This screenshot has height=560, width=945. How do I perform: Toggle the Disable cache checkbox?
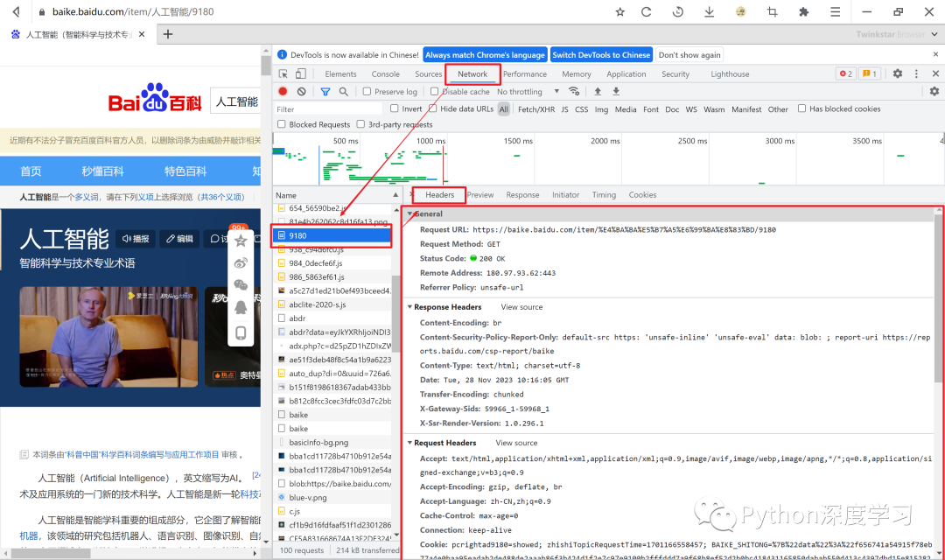[434, 92]
